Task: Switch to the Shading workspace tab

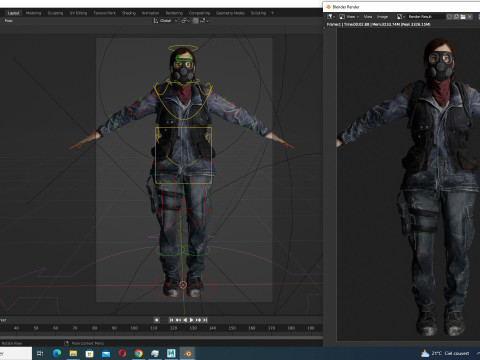Action: 129,13
